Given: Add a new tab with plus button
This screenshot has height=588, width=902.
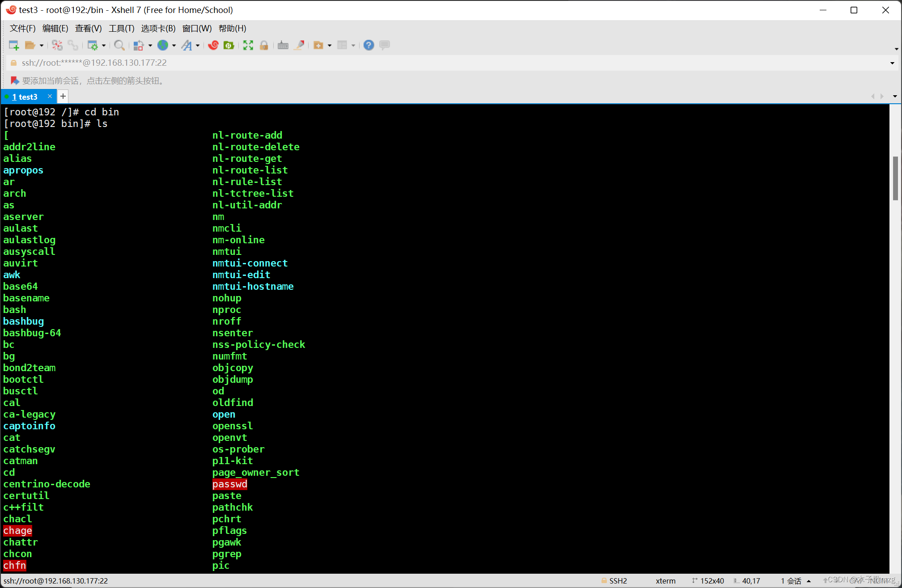Looking at the screenshot, I should point(63,96).
